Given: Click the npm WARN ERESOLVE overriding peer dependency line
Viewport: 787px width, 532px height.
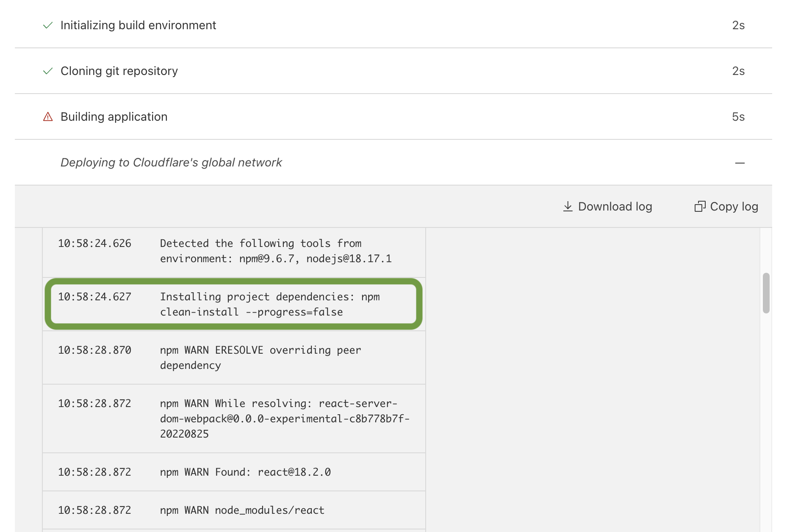Looking at the screenshot, I should (x=260, y=357).
